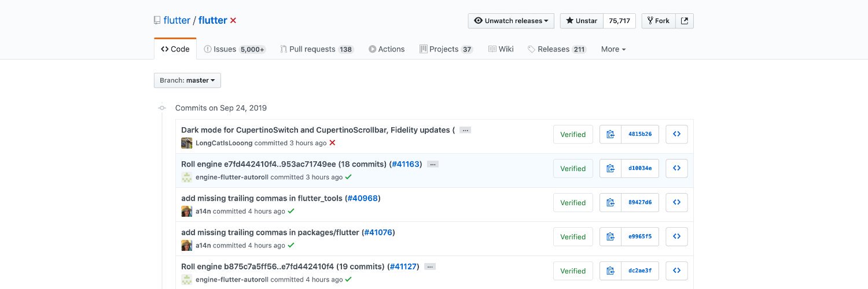The height and width of the screenshot is (289, 868).
Task: Open Dark mode for CupertinoSwitch commit title
Action: 318,130
